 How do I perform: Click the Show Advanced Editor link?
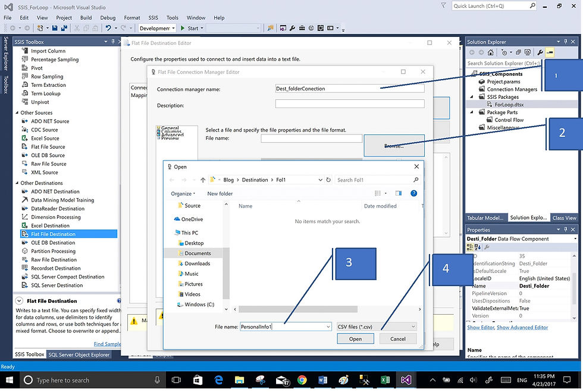click(x=522, y=327)
